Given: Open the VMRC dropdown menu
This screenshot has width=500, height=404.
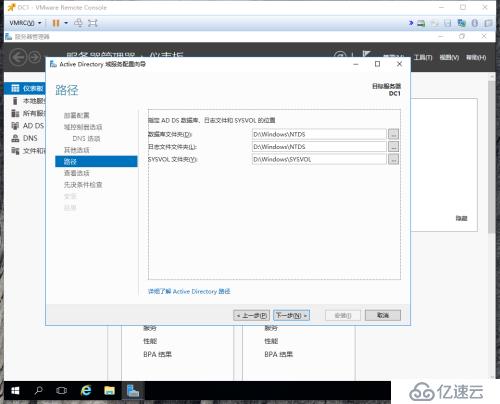Looking at the screenshot, I should [25, 23].
